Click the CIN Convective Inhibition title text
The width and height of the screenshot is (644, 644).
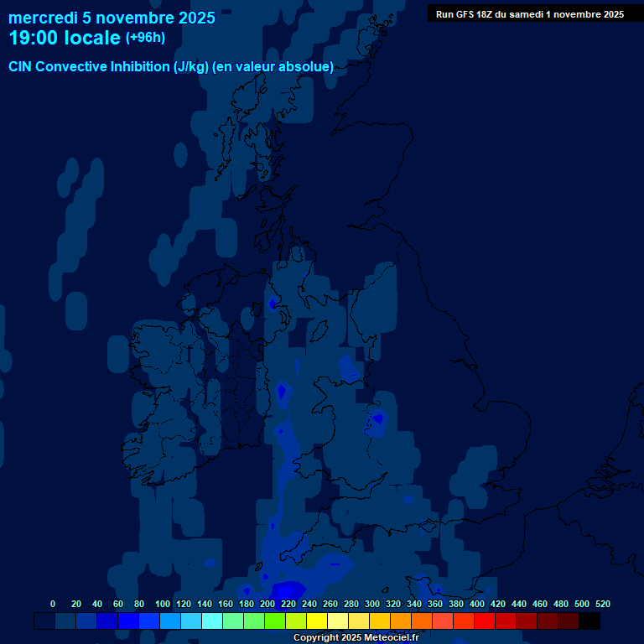pyautogui.click(x=171, y=66)
